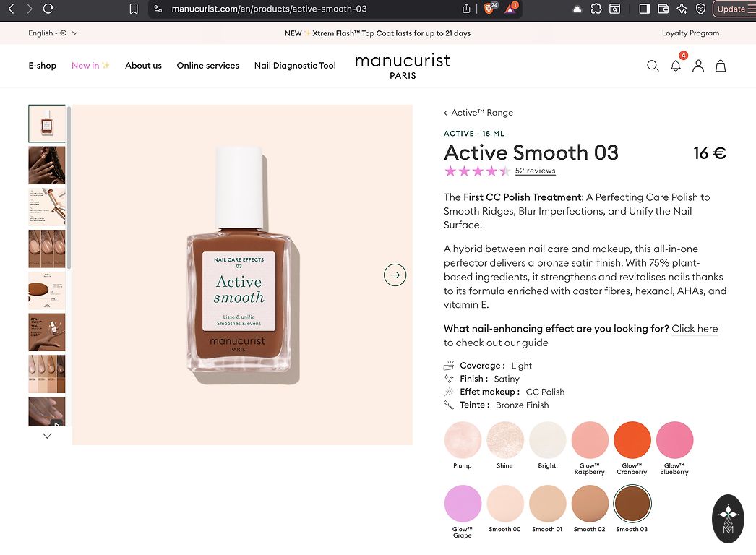The width and height of the screenshot is (756, 555).
Task: Open the 52 reviews link
Action: coord(536,171)
